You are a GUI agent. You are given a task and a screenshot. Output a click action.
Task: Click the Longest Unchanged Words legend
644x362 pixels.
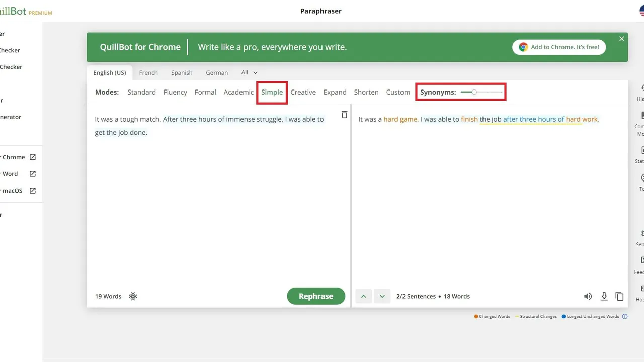pos(590,317)
